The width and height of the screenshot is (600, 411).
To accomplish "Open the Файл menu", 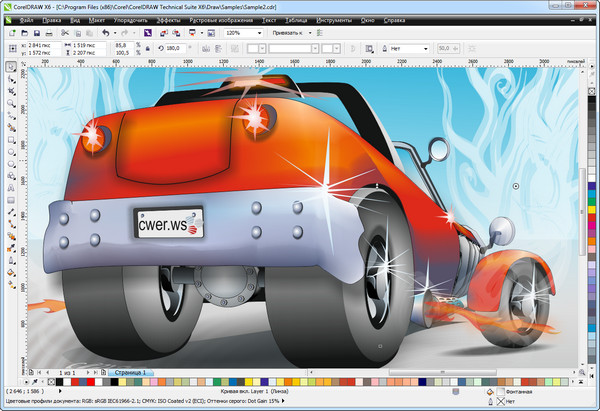I will (26, 19).
